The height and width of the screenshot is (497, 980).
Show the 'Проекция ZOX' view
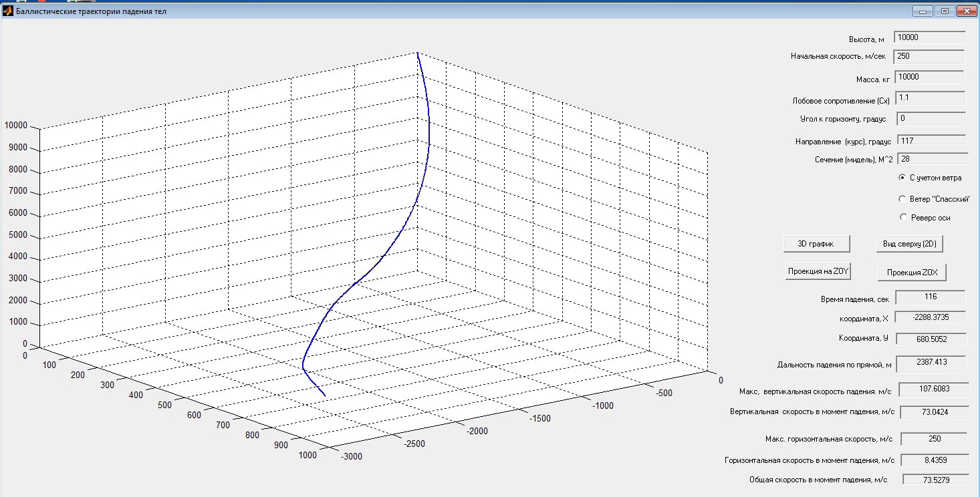(912, 272)
